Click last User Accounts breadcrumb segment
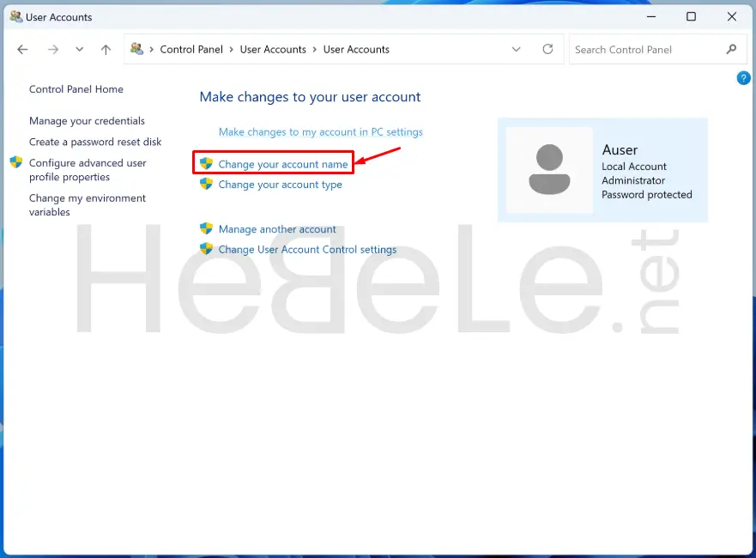Image resolution: width=756 pixels, height=558 pixels. tap(356, 49)
